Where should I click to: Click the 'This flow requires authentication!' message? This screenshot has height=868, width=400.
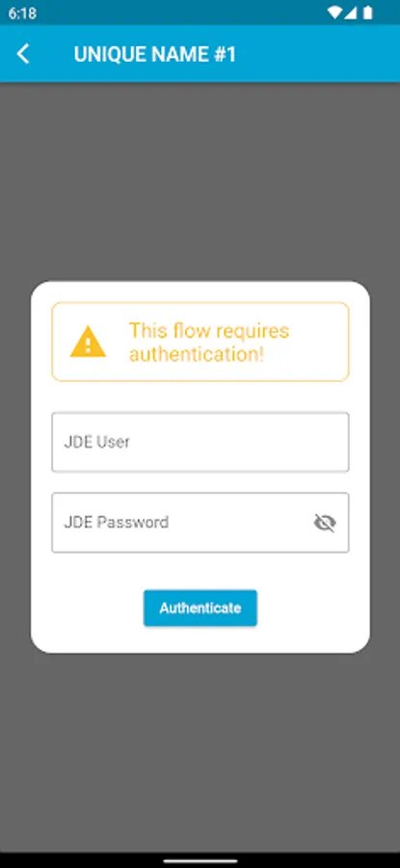[209, 341]
